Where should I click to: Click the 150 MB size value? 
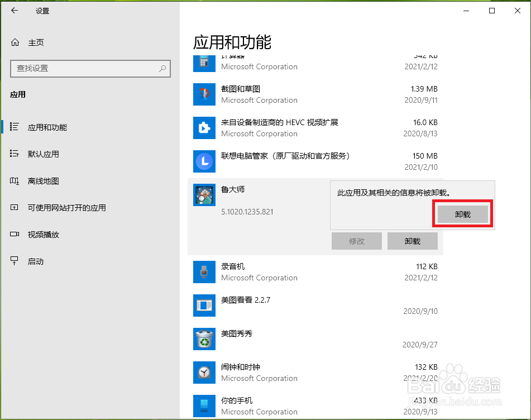point(425,156)
